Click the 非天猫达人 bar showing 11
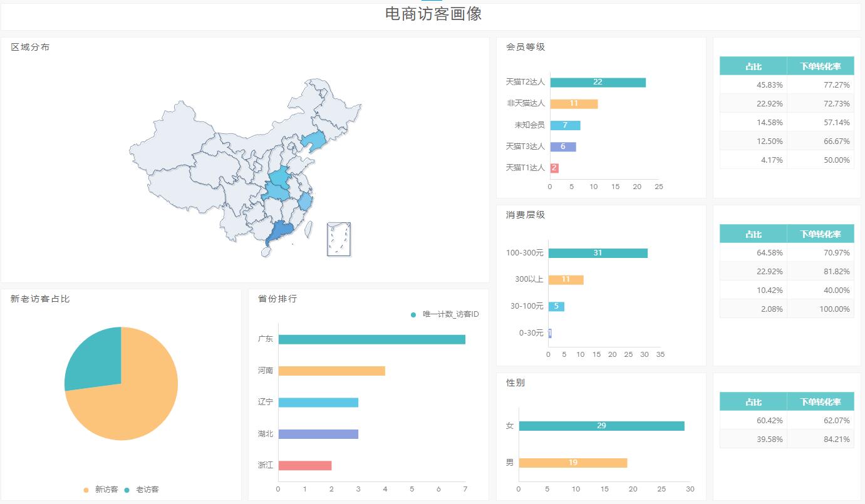 tap(574, 104)
